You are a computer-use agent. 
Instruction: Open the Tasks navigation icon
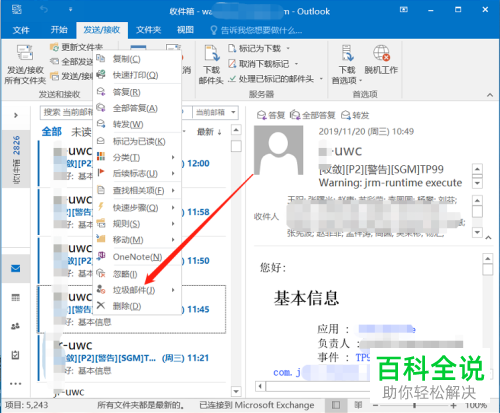click(x=15, y=355)
